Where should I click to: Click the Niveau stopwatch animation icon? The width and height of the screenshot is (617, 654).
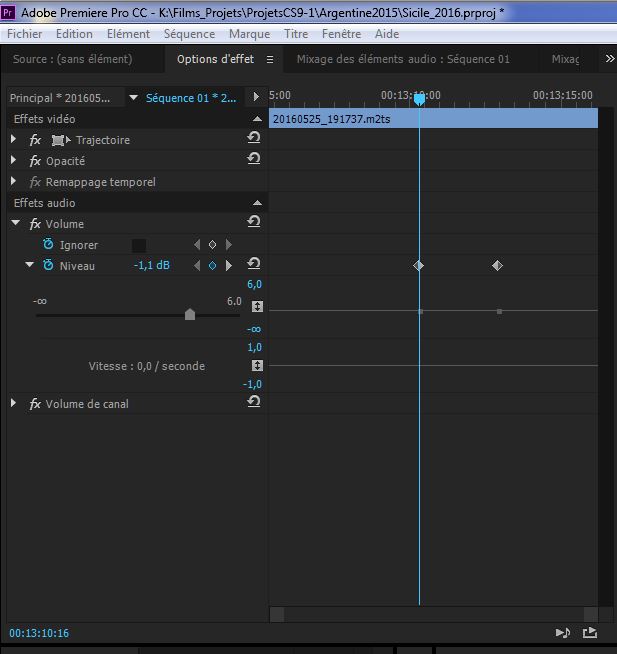pyautogui.click(x=48, y=265)
